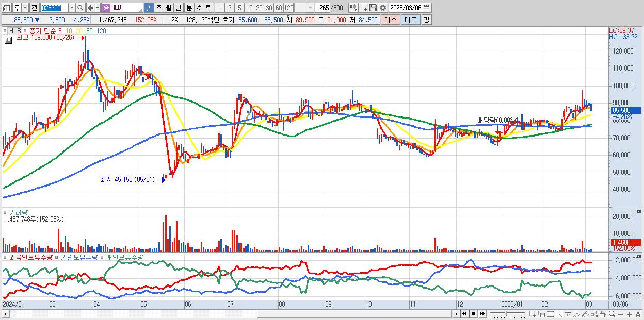Click the dotted chart with arrows icon
The width and height of the screenshot is (644, 320).
pos(550,314)
